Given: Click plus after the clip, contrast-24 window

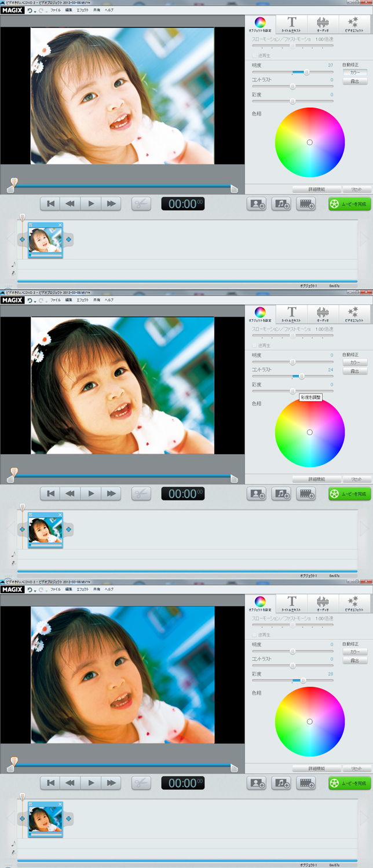Looking at the screenshot, I should (68, 529).
